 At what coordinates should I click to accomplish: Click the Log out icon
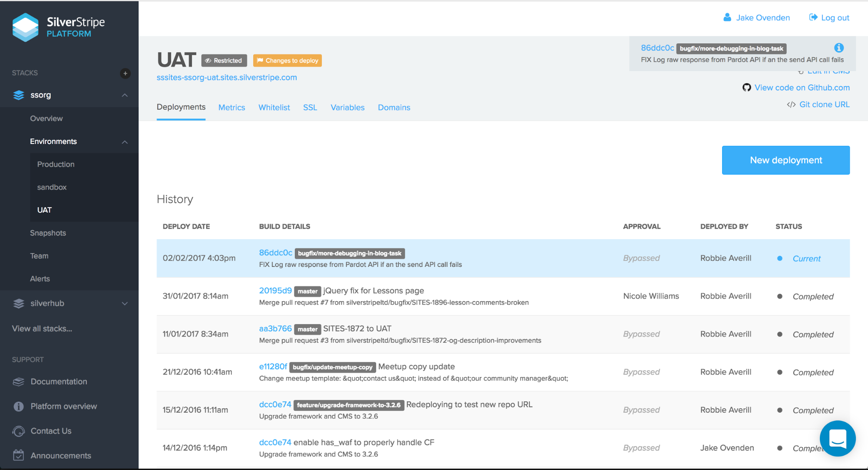[812, 17]
